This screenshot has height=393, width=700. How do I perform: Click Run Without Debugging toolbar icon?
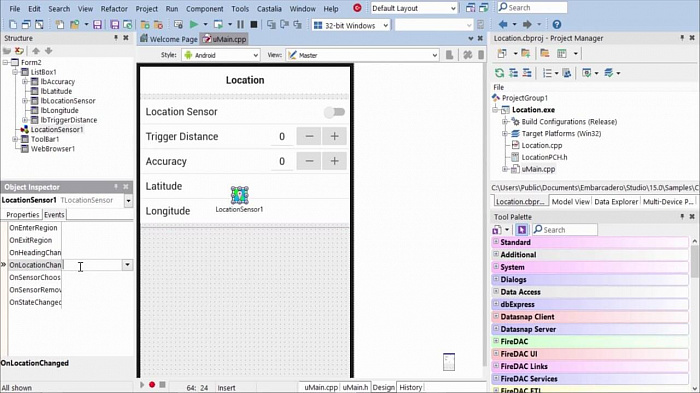pos(218,25)
